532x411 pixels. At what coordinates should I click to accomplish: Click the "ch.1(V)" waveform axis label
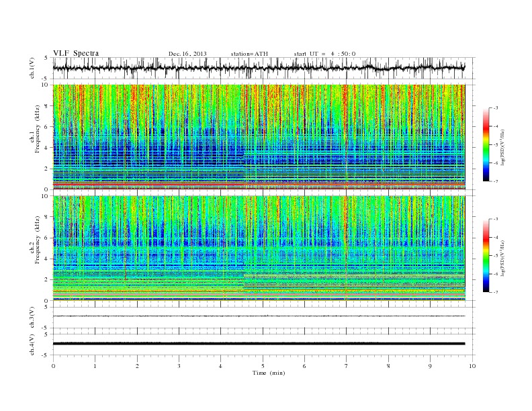coord(32,68)
